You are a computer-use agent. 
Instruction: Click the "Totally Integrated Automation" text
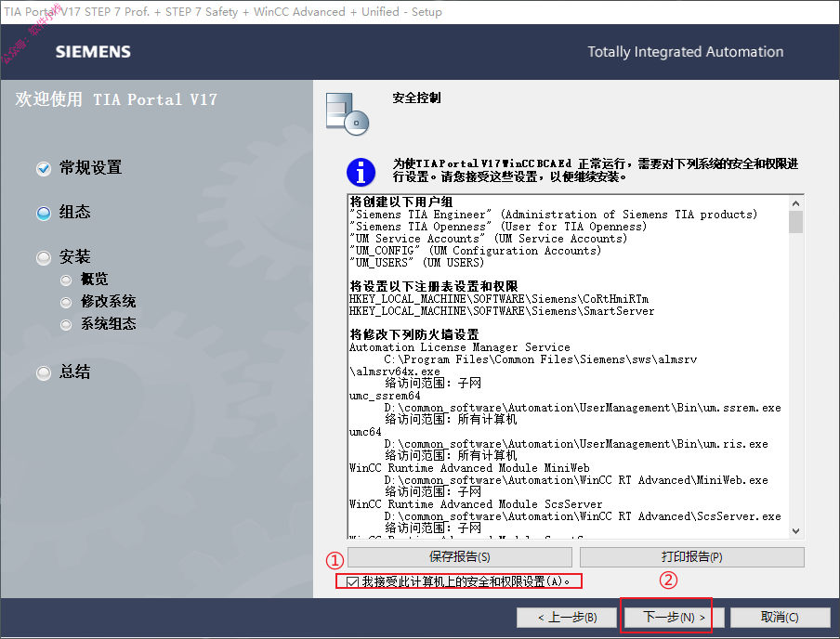click(685, 52)
